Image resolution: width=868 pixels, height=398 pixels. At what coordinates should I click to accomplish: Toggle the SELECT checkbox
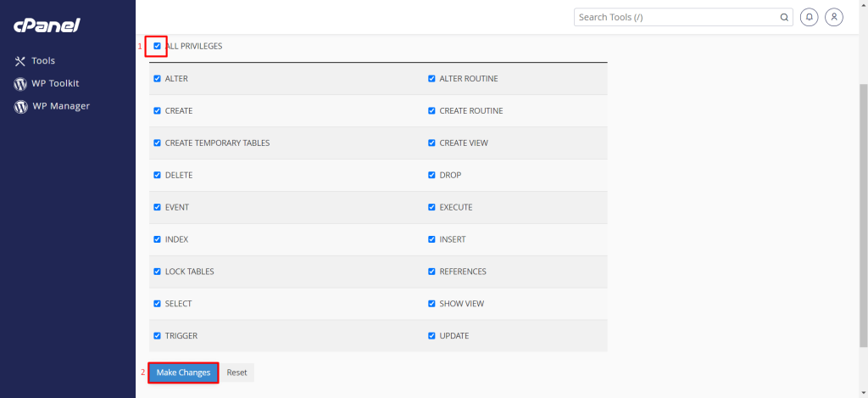point(157,304)
